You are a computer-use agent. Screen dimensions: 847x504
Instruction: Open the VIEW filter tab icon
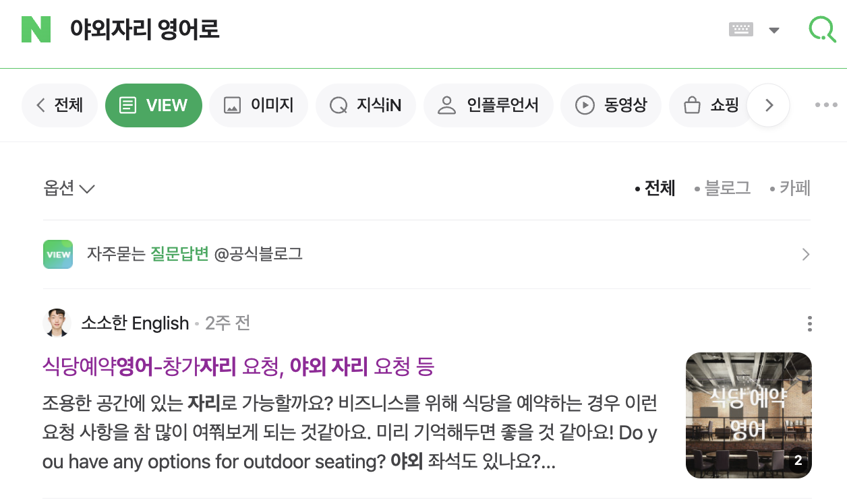tap(129, 105)
